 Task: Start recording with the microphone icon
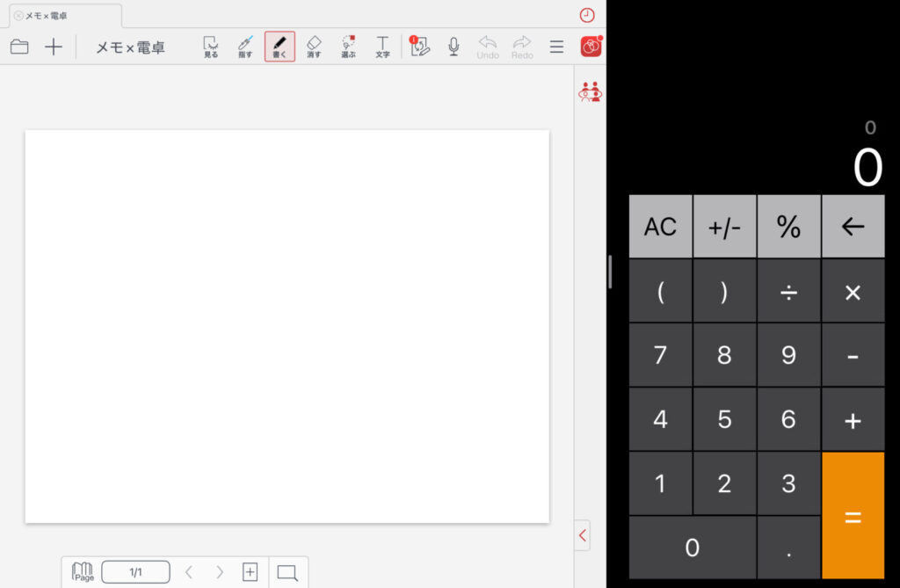pos(454,47)
